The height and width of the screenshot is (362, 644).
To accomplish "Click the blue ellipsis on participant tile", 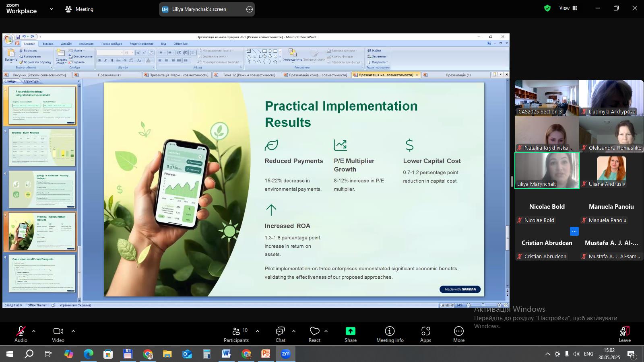I will coord(574,231).
